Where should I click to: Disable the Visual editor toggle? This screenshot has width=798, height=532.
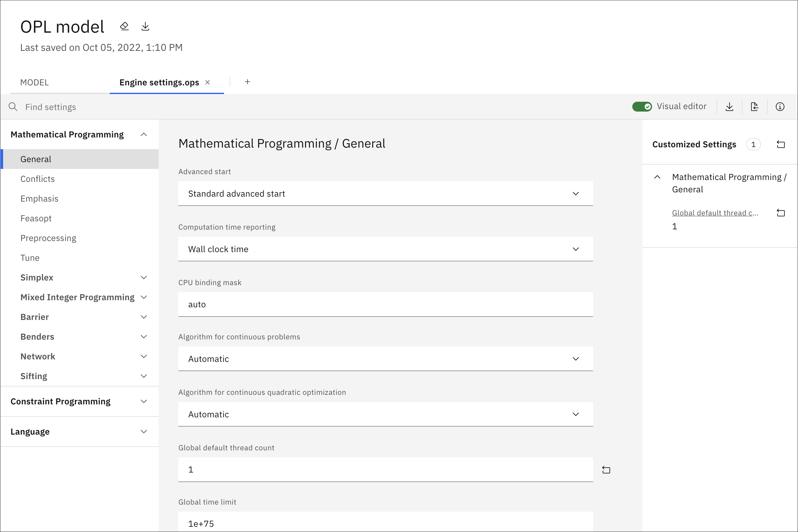[642, 106]
